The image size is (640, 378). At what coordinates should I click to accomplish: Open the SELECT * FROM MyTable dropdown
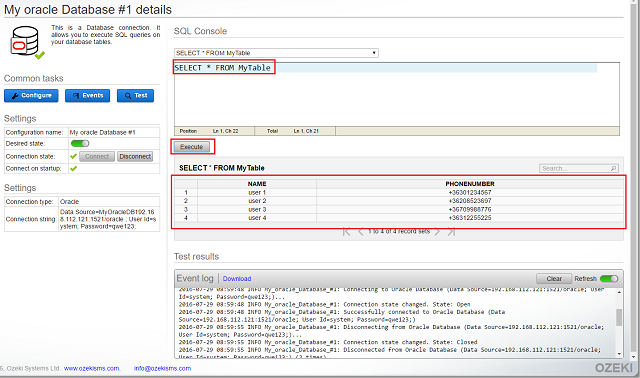pyautogui.click(x=276, y=53)
